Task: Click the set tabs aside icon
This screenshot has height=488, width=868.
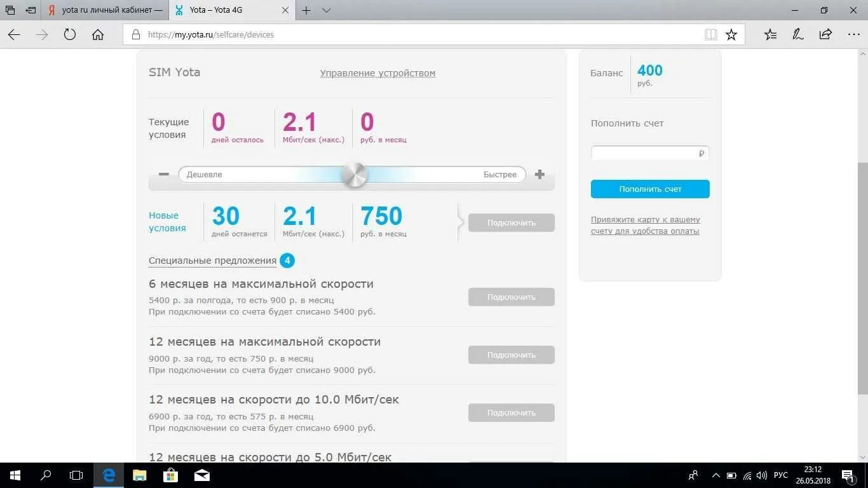Action: click(31, 10)
